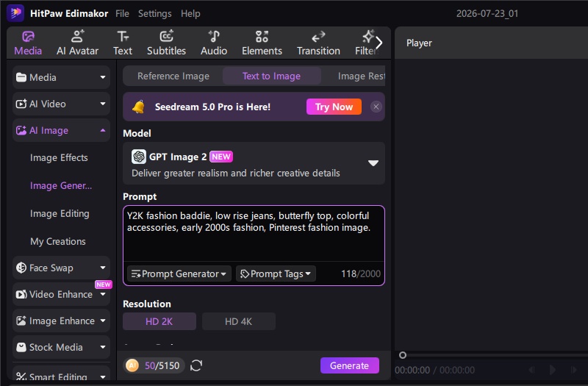Switch to the Reference Image tab

[173, 76]
